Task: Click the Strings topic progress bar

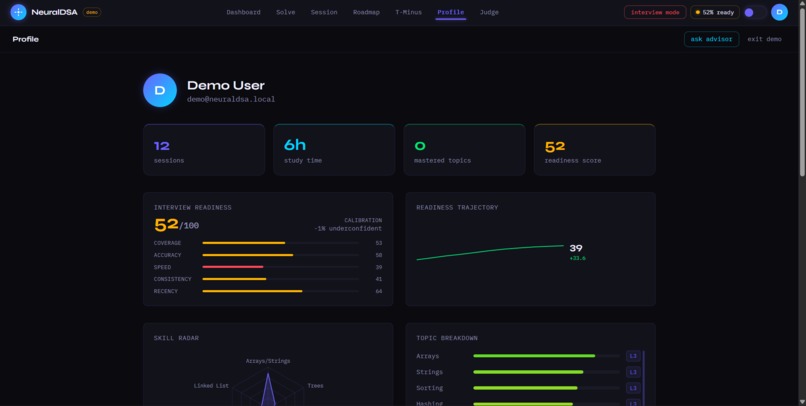Action: pyautogui.click(x=546, y=372)
